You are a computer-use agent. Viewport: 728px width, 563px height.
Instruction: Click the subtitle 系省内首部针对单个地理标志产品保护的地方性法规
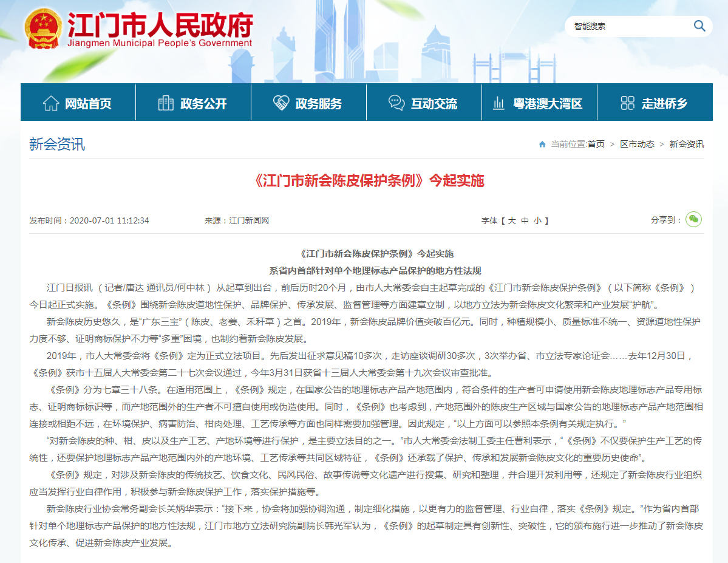[x=375, y=271]
